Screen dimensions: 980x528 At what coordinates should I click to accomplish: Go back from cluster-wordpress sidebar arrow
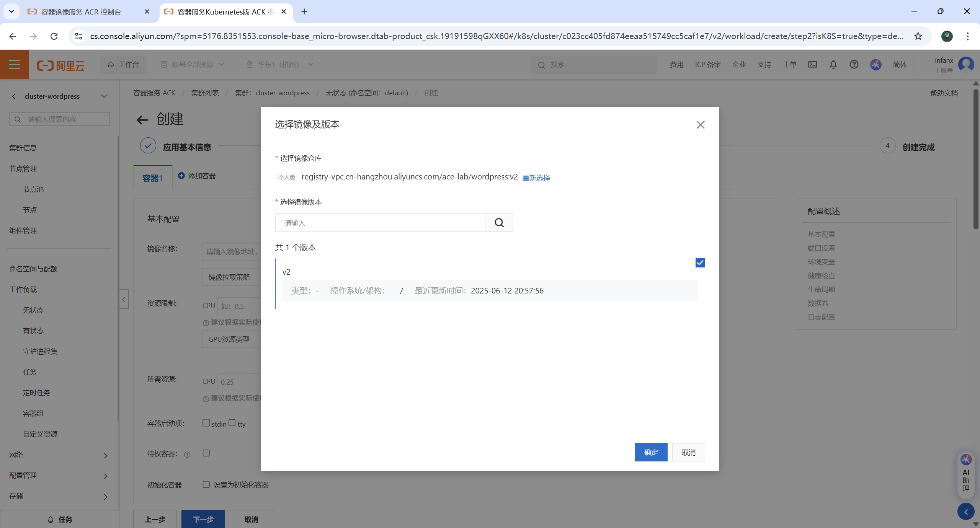(x=14, y=96)
